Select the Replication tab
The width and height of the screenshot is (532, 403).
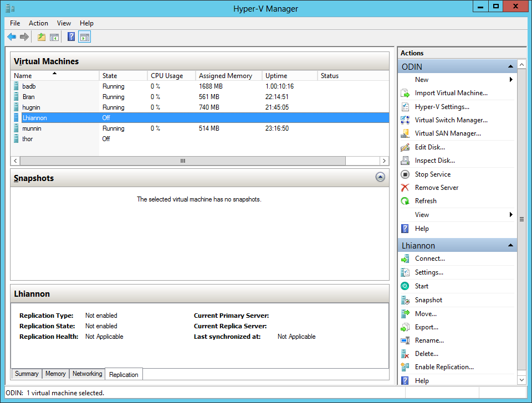tap(124, 374)
